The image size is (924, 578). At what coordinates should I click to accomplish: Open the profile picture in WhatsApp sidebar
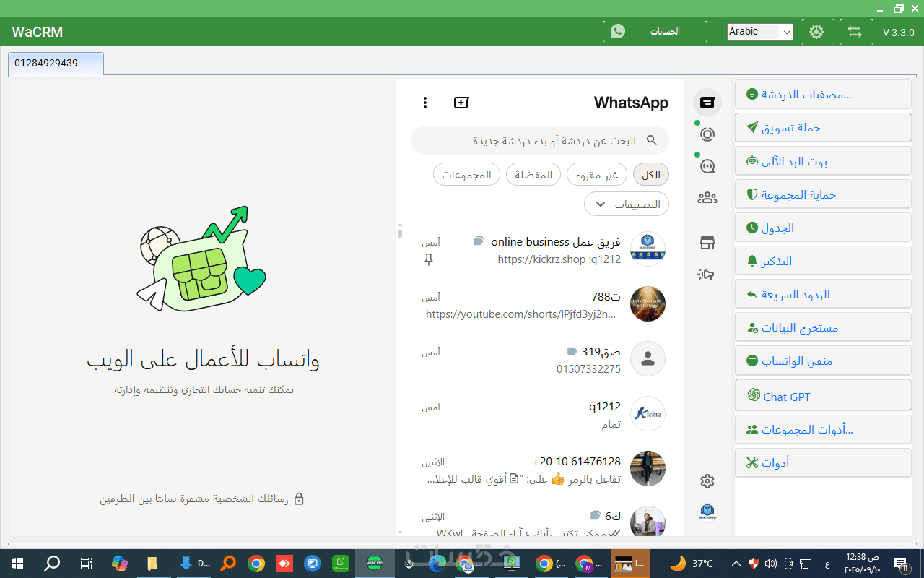click(707, 512)
